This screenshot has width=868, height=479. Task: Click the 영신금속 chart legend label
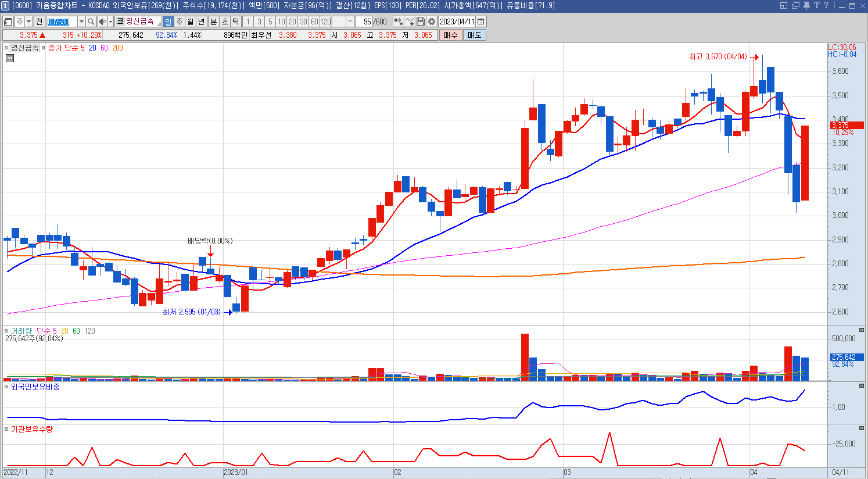(25, 48)
